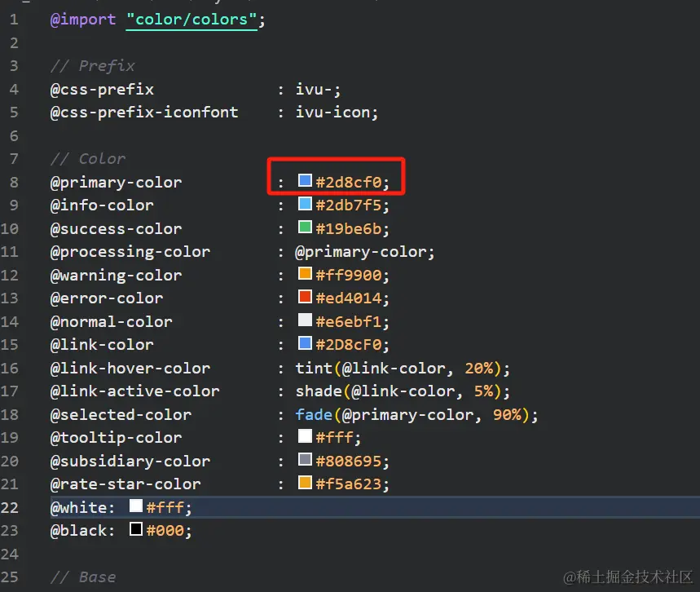Image resolution: width=700 pixels, height=592 pixels.
Task: Click the fade function name
Action: pyautogui.click(x=314, y=414)
